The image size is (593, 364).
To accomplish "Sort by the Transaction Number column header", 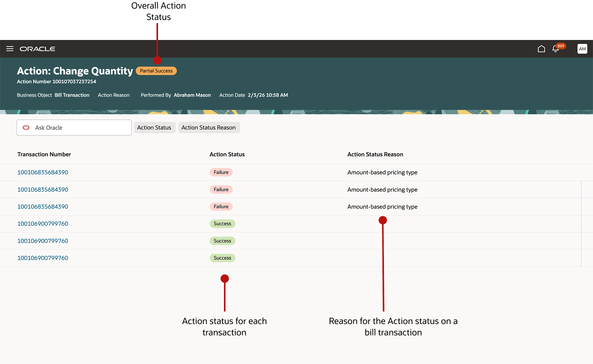I will click(44, 154).
